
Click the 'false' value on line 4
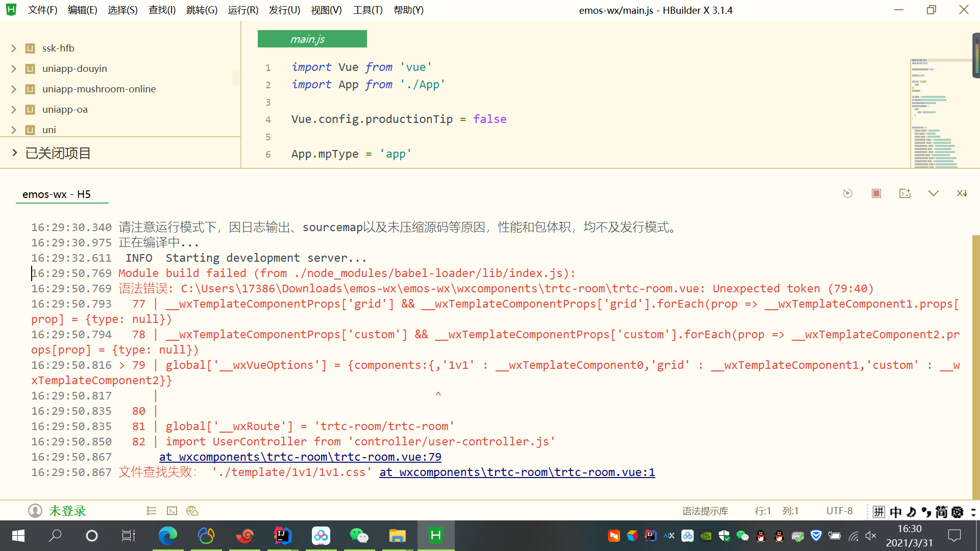489,119
